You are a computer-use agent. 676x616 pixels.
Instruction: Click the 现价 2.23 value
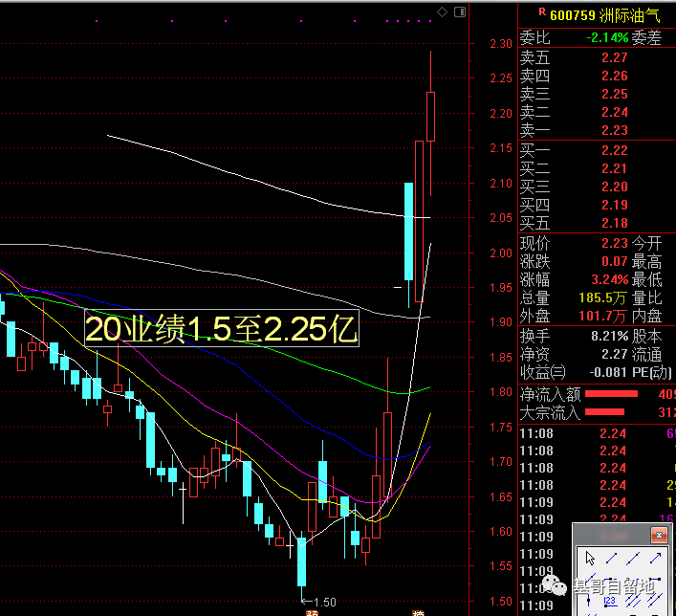coord(615,243)
